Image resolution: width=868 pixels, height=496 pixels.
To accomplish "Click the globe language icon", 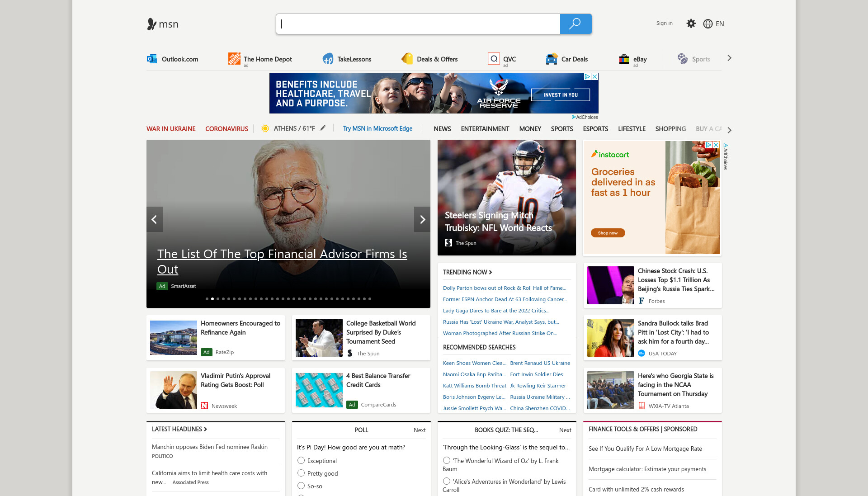I will tap(708, 24).
